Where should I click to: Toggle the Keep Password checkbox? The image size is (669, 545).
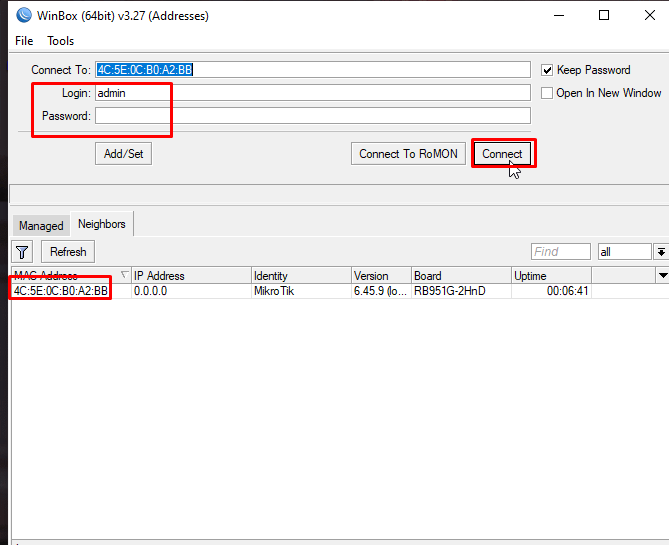coord(547,70)
